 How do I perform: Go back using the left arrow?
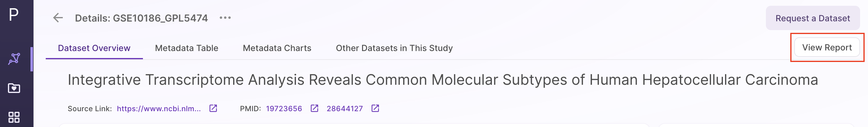pos(58,18)
